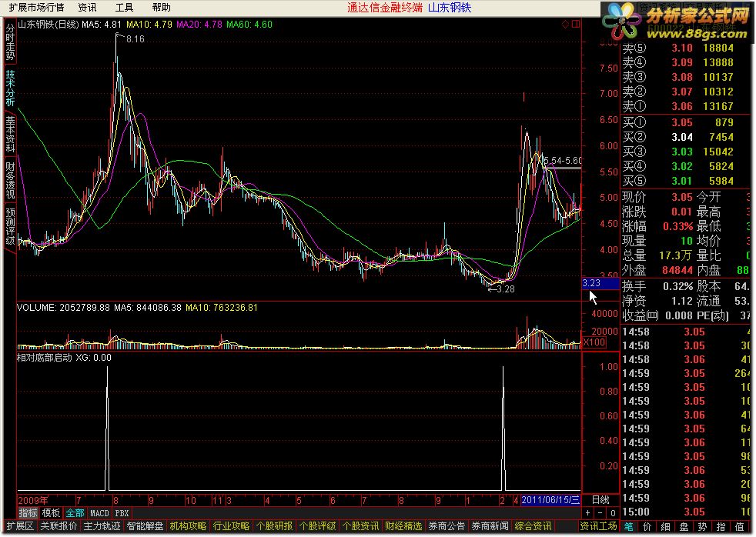
Task: Click the 买⑤ order row
Action: (x=686, y=181)
